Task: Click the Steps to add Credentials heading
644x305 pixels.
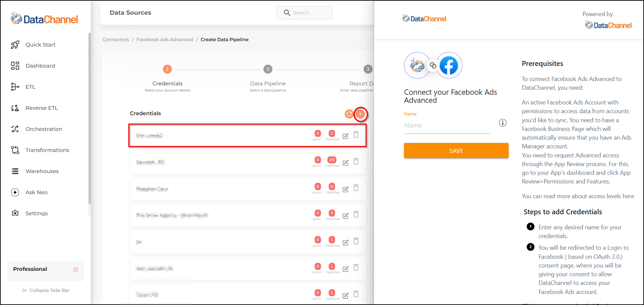Action: pos(563,212)
